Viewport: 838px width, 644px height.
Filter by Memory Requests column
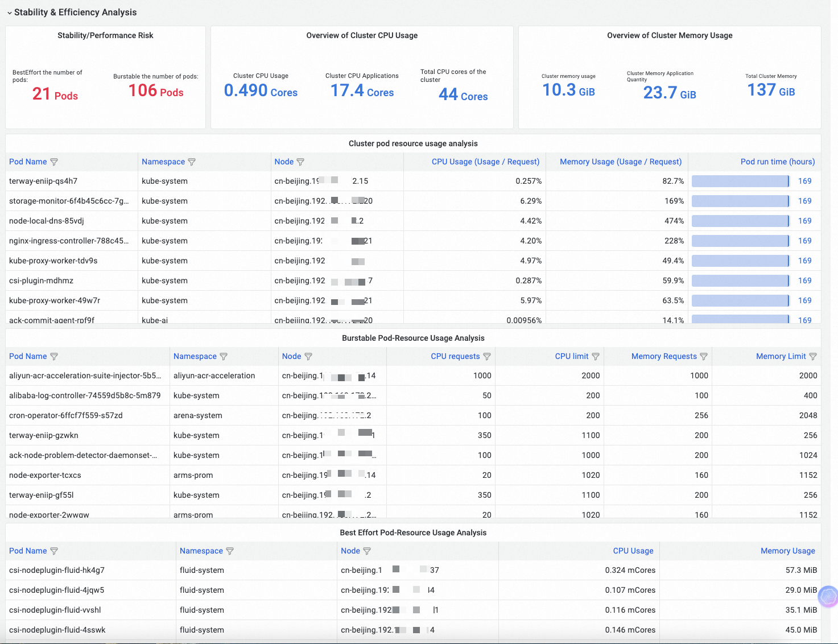[704, 357]
